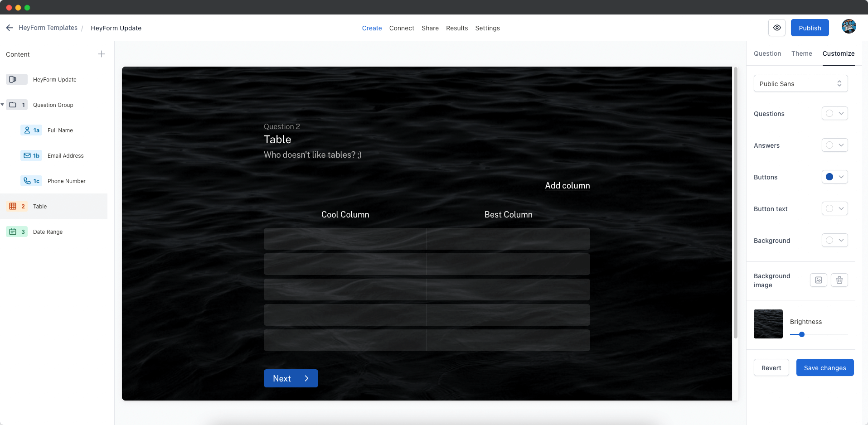
Task: Select the Full Name person icon badge
Action: tap(31, 130)
